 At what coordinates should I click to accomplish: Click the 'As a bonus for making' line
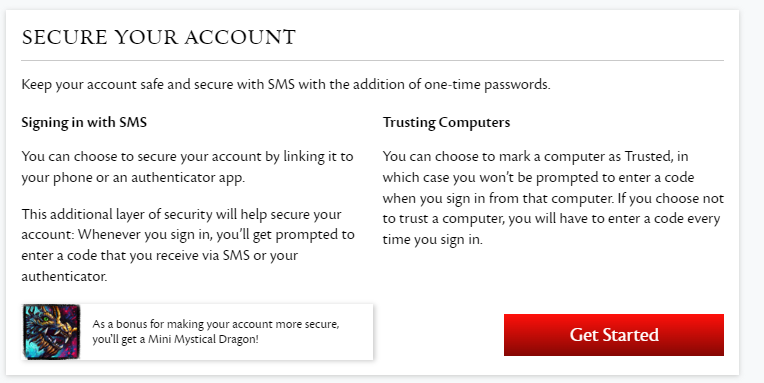pyautogui.click(x=216, y=325)
